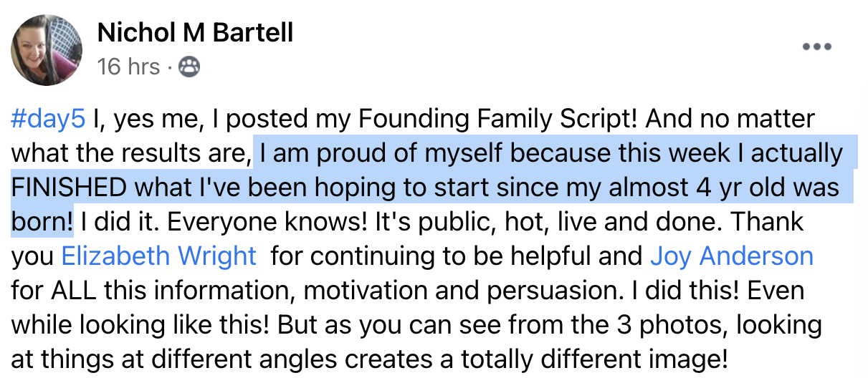Open the three-dot post options menu

click(x=816, y=47)
